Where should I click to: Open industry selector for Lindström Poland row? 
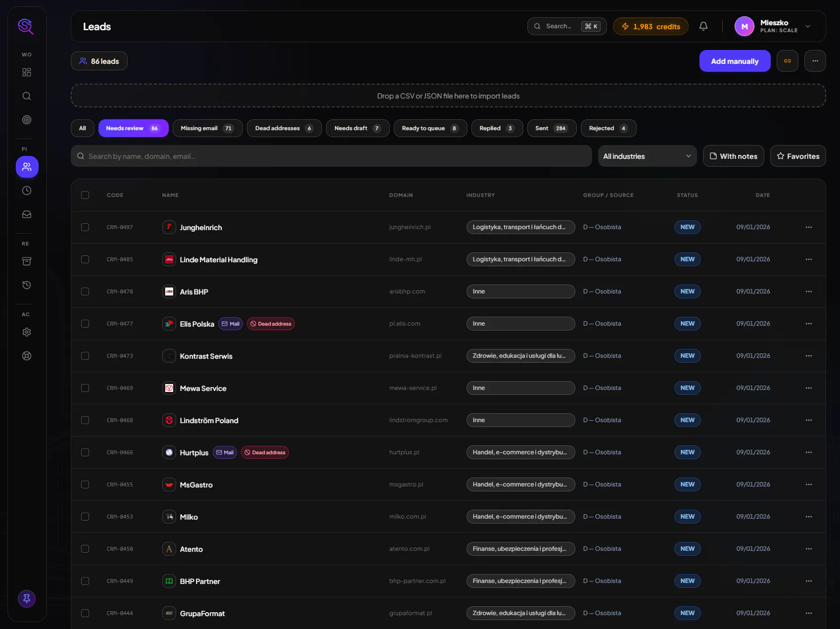(520, 420)
